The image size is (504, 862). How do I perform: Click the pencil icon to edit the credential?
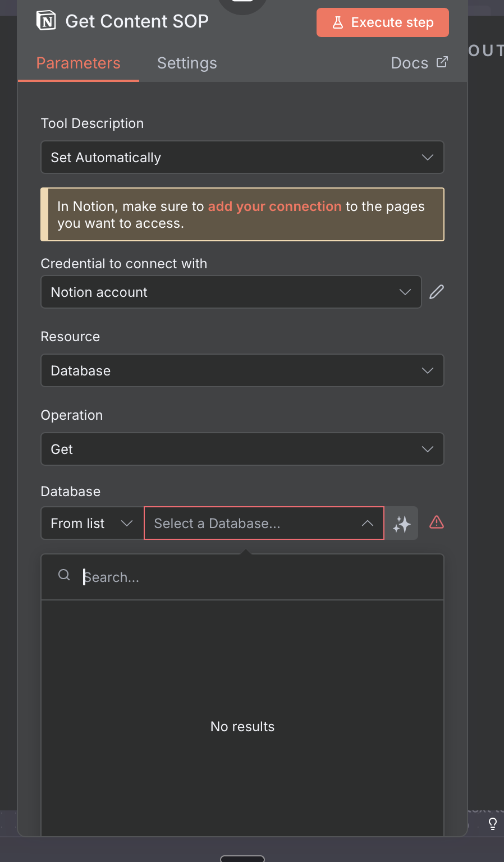[437, 292]
